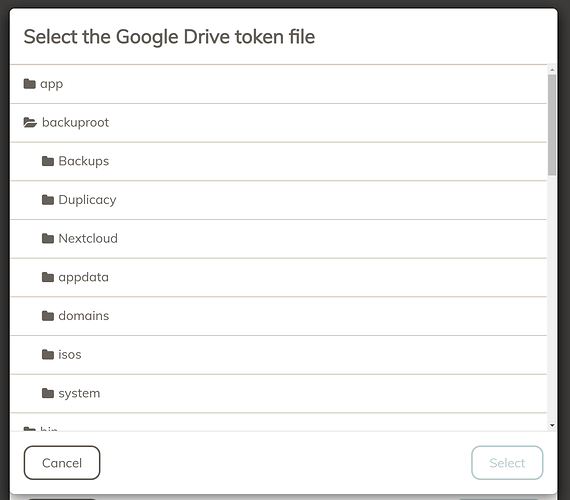
Task: Confirm with the Select button
Action: (x=507, y=463)
